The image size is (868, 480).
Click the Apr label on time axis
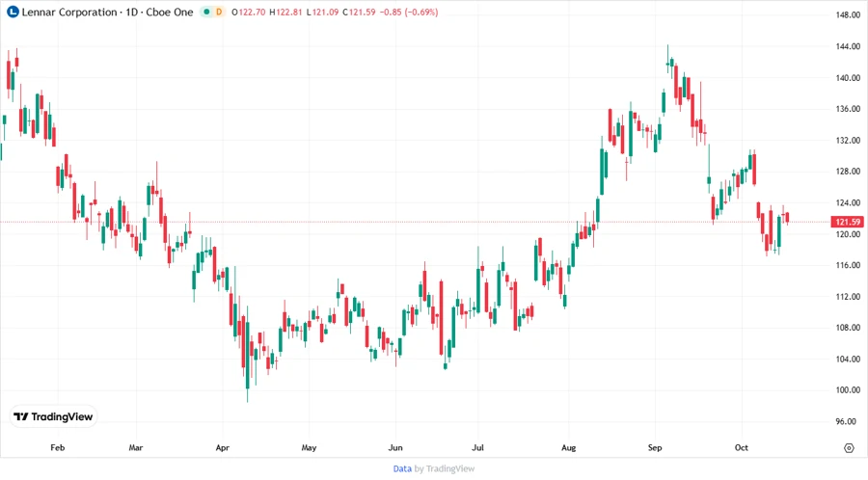pos(222,448)
